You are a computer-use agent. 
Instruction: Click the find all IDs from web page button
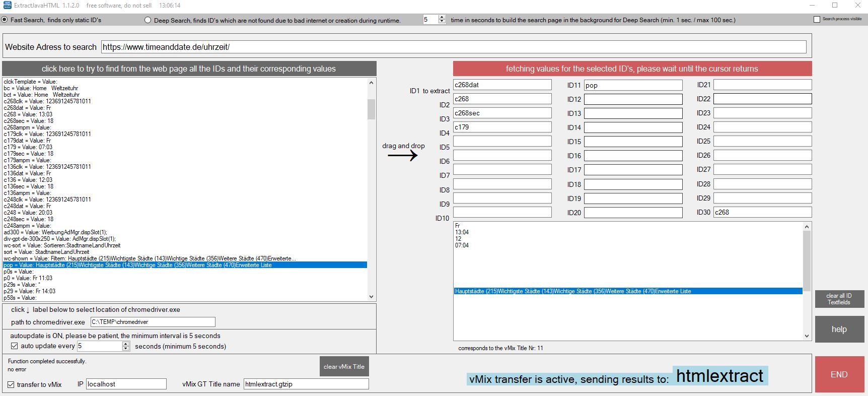189,69
